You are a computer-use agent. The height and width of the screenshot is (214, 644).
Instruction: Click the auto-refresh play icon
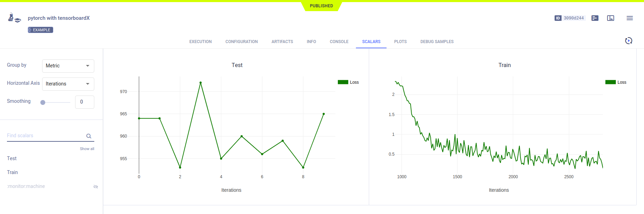(x=628, y=41)
